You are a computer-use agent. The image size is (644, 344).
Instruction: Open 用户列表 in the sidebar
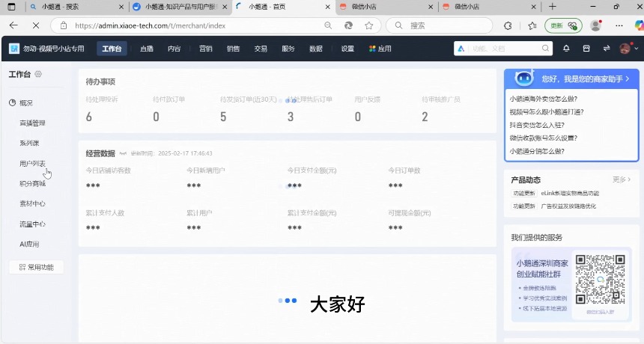coord(32,164)
